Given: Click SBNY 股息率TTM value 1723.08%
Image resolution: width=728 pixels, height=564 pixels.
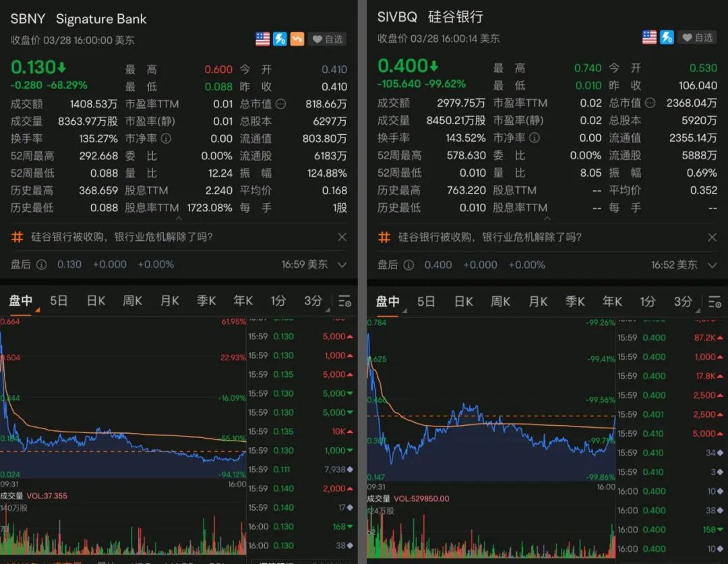Looking at the screenshot, I should pos(210,208).
